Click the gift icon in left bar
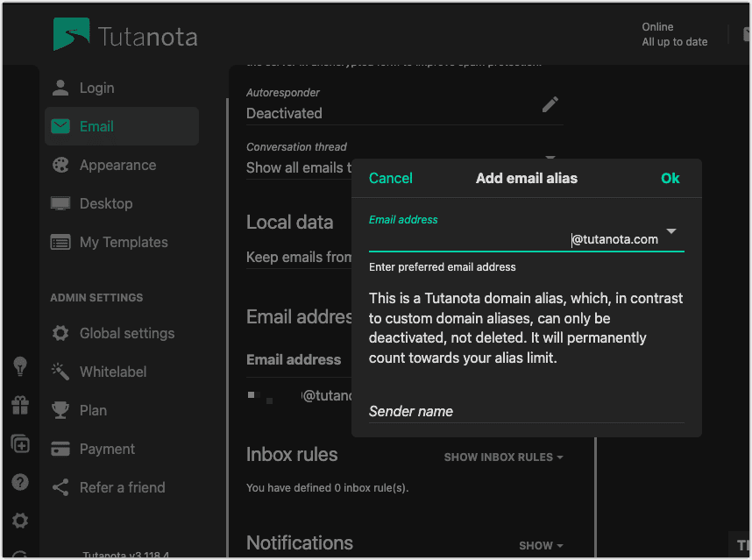The width and height of the screenshot is (752, 560). coord(20,406)
